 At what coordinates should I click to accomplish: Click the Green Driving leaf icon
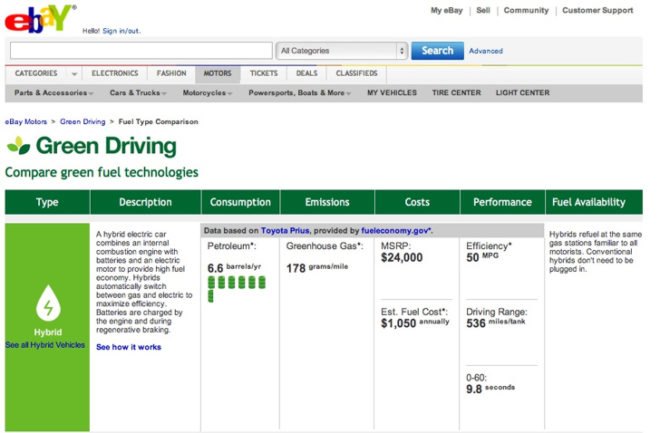coord(19,146)
